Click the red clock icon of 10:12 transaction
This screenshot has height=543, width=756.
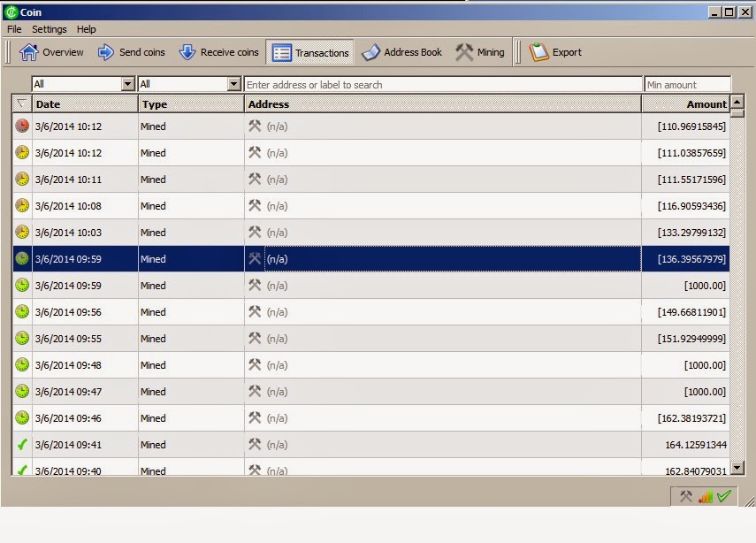22,126
